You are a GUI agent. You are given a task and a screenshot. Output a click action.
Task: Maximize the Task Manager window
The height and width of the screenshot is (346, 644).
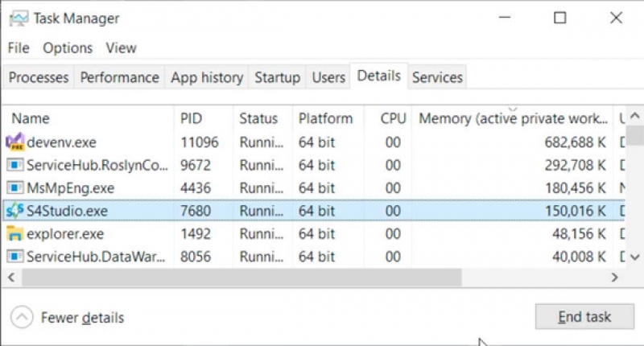(x=559, y=18)
